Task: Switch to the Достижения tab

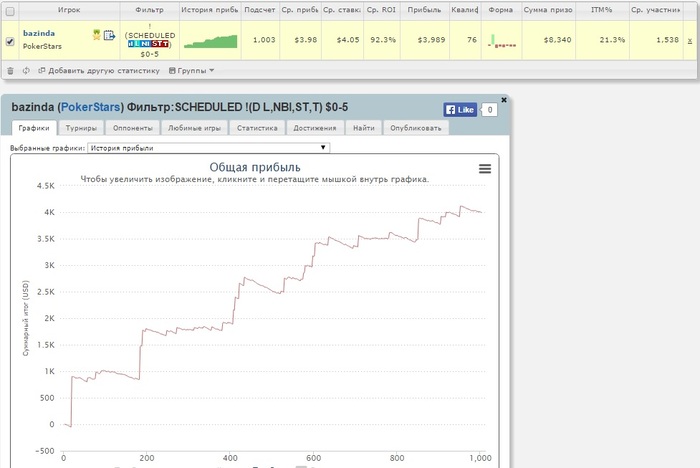Action: 315,128
